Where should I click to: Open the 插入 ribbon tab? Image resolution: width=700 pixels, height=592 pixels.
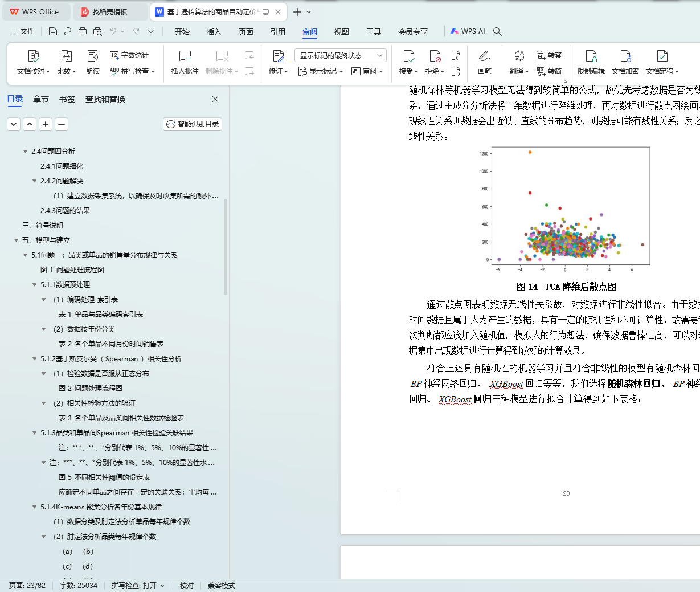[x=214, y=31]
